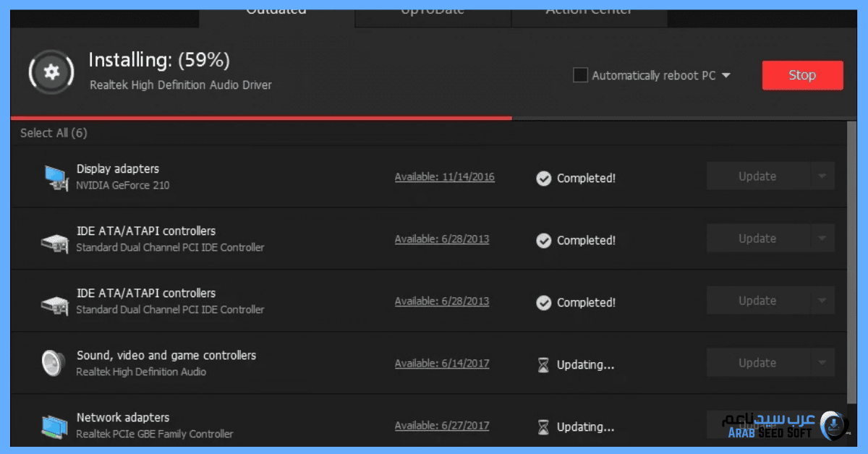
Task: Click the Network adapters icon
Action: pos(54,425)
